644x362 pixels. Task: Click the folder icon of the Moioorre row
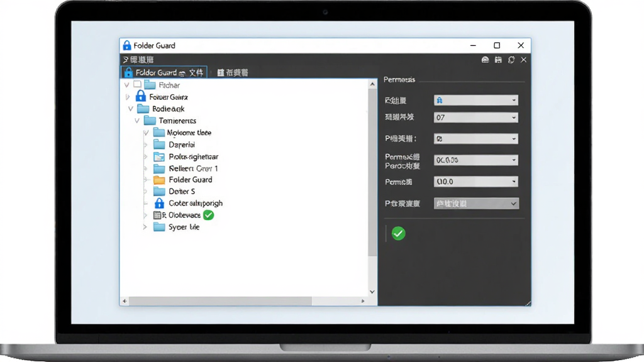pyautogui.click(x=159, y=133)
